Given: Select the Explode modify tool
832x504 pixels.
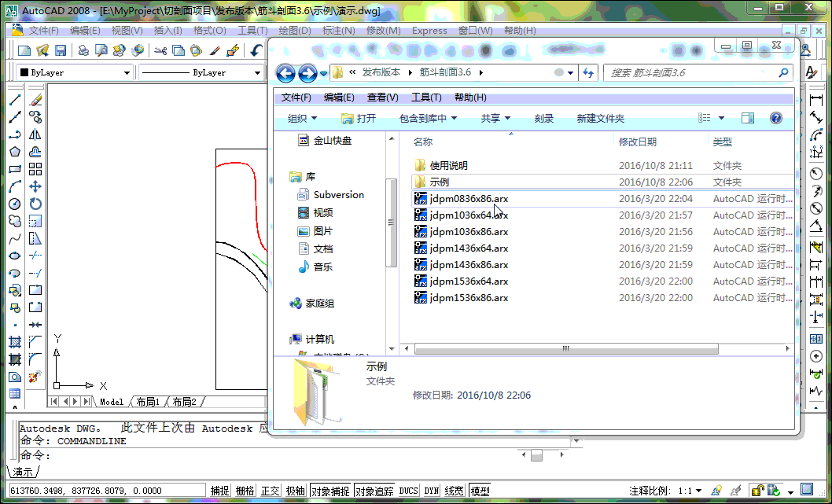Looking at the screenshot, I should pos(35,377).
